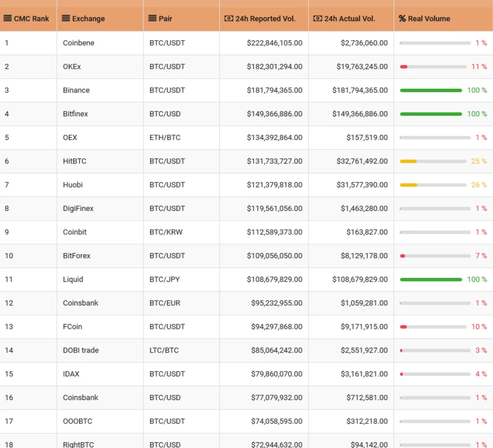Click HitBTC's 25% real volume bar
This screenshot has width=493, height=448.
click(433, 161)
